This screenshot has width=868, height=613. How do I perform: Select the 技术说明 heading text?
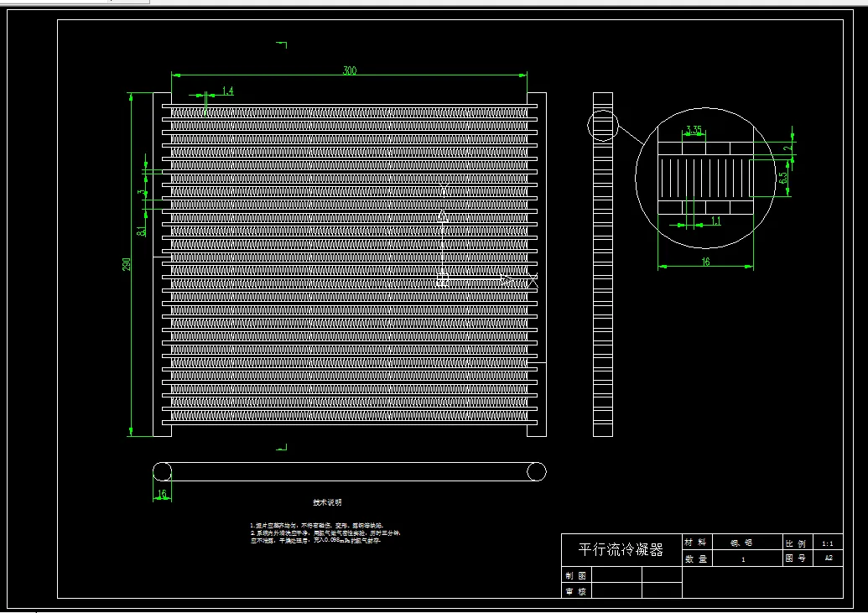pyautogui.click(x=327, y=502)
